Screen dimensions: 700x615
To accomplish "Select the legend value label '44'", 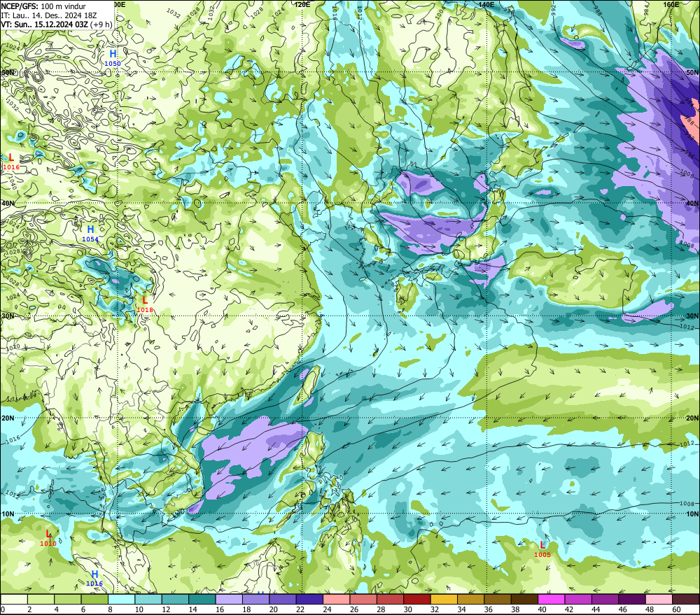I will tap(596, 609).
